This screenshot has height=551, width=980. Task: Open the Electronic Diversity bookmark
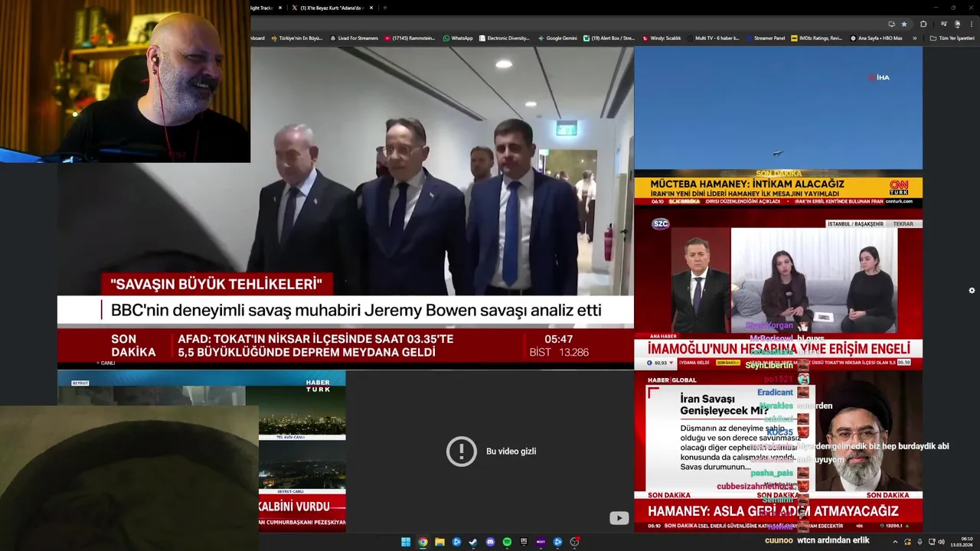pos(504,37)
